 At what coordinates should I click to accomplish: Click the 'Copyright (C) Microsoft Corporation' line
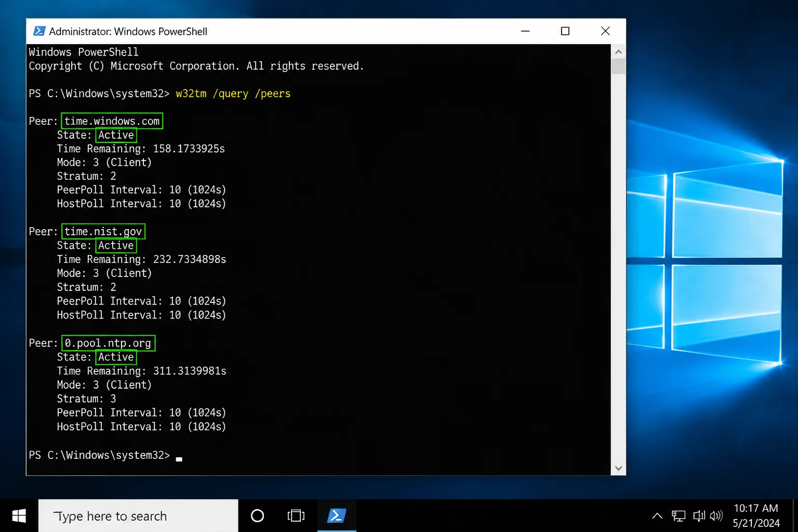pyautogui.click(x=196, y=66)
